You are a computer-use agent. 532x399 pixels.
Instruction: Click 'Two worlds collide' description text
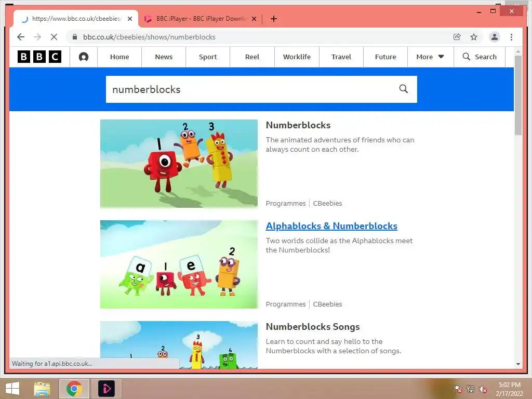339,245
